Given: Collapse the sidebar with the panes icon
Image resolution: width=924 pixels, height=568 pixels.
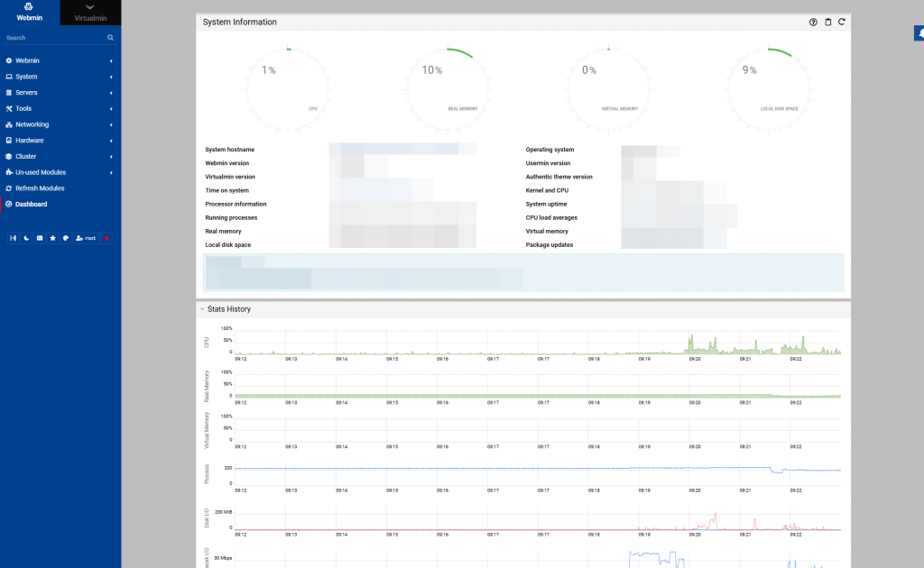Looking at the screenshot, I should [x=13, y=238].
